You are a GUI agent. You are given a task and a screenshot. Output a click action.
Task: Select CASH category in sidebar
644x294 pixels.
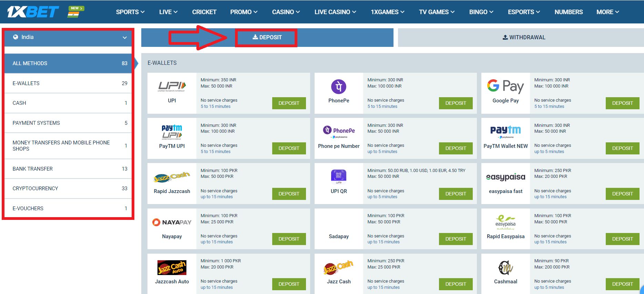68,103
